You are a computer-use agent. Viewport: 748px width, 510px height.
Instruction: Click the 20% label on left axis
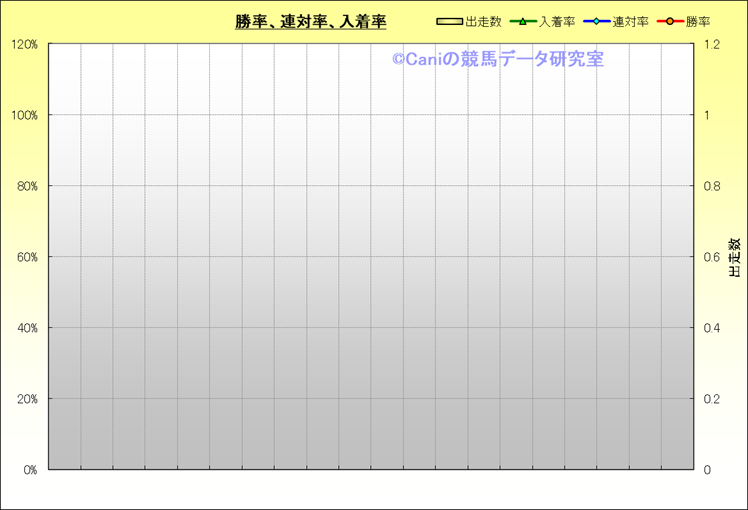(x=27, y=399)
